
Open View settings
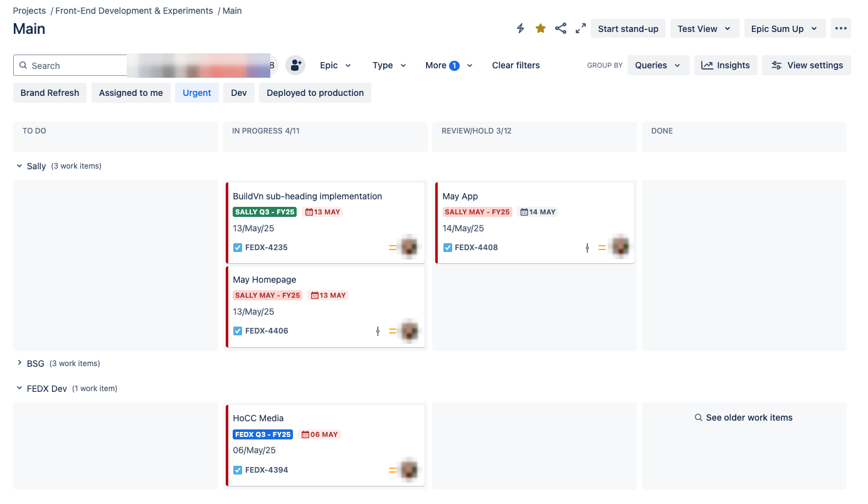(807, 65)
